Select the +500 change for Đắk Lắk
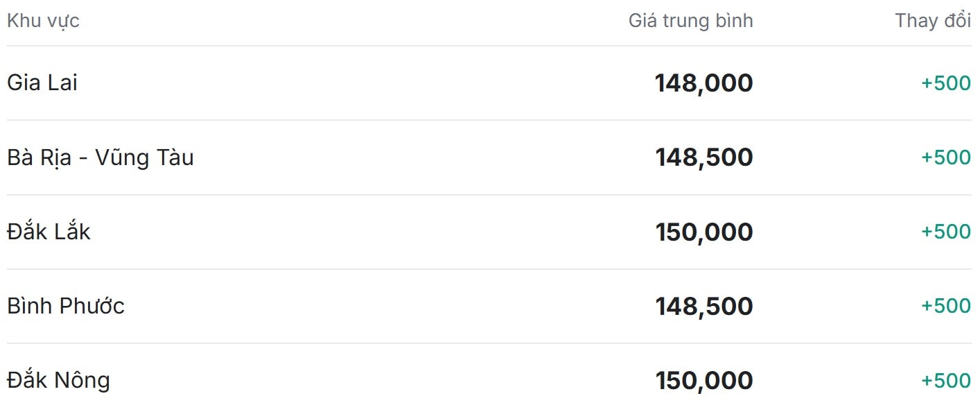Image resolution: width=980 pixels, height=412 pixels. (x=945, y=232)
